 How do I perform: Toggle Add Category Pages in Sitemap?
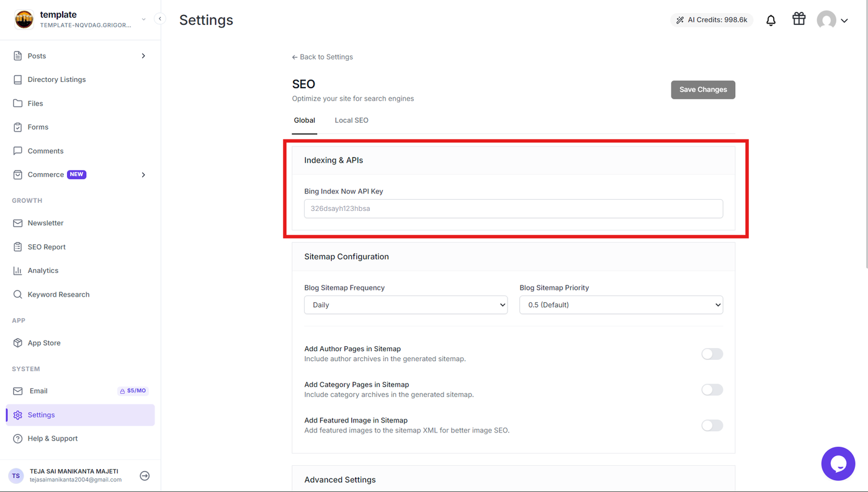point(712,390)
